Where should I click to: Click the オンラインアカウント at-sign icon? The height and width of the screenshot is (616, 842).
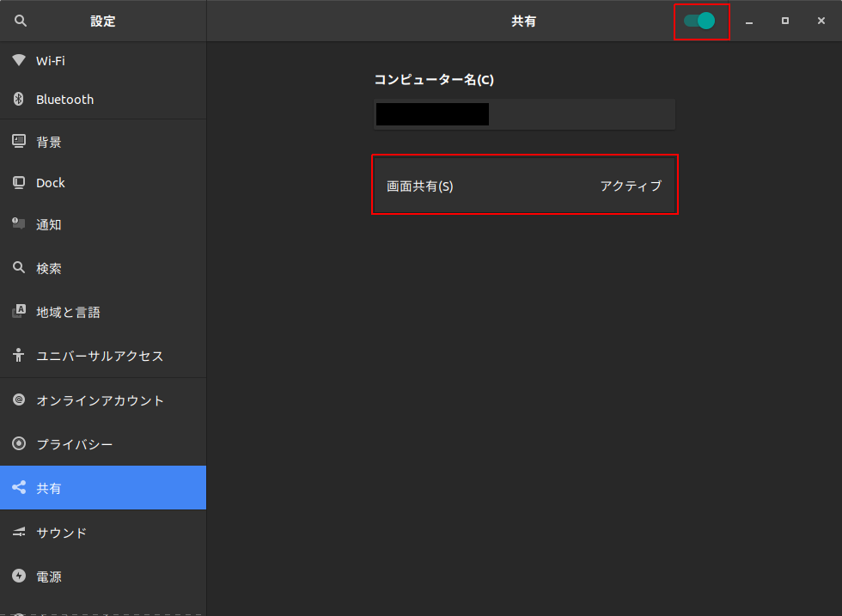click(x=19, y=399)
